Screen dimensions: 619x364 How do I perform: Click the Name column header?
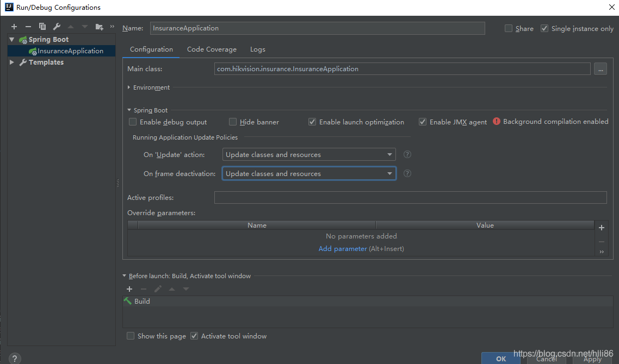click(x=257, y=225)
